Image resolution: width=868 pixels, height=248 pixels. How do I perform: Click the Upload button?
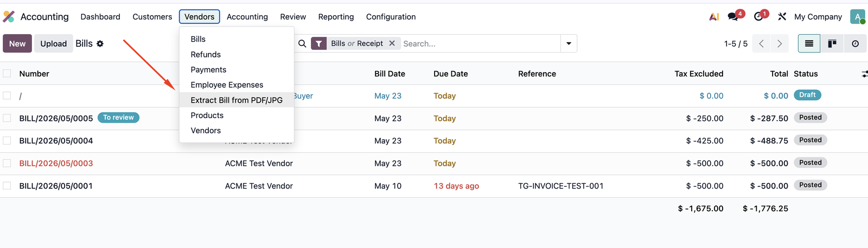coord(53,44)
